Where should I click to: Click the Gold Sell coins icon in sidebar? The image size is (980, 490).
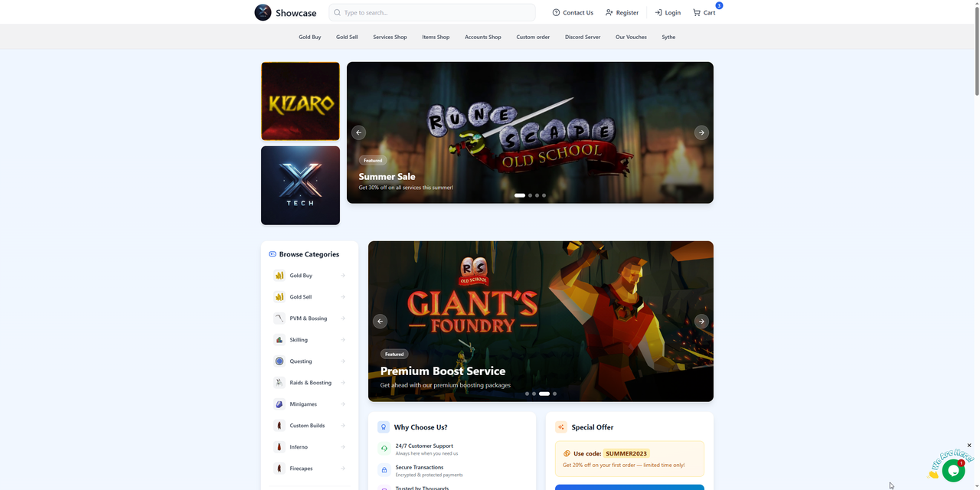(279, 297)
